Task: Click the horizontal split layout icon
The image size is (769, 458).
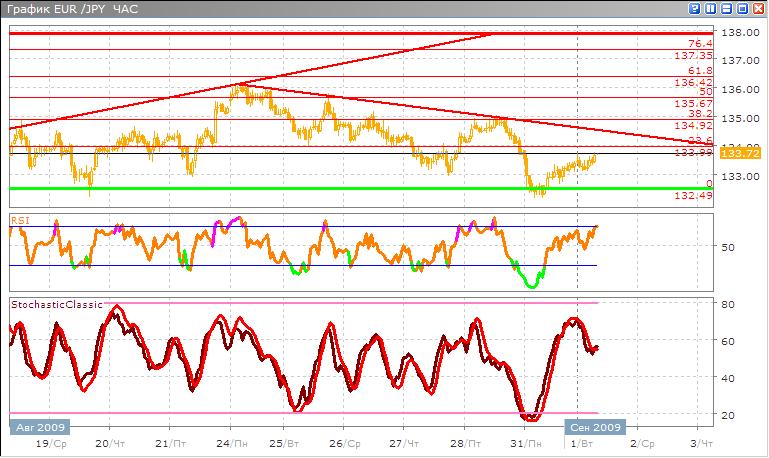Action: coord(725,8)
